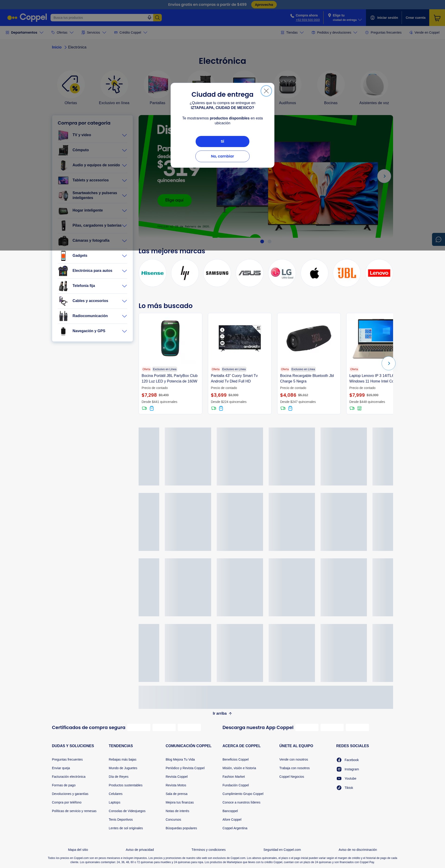The width and height of the screenshot is (445, 868).
Task: Show next Lo más buscado products
Action: click(x=388, y=363)
